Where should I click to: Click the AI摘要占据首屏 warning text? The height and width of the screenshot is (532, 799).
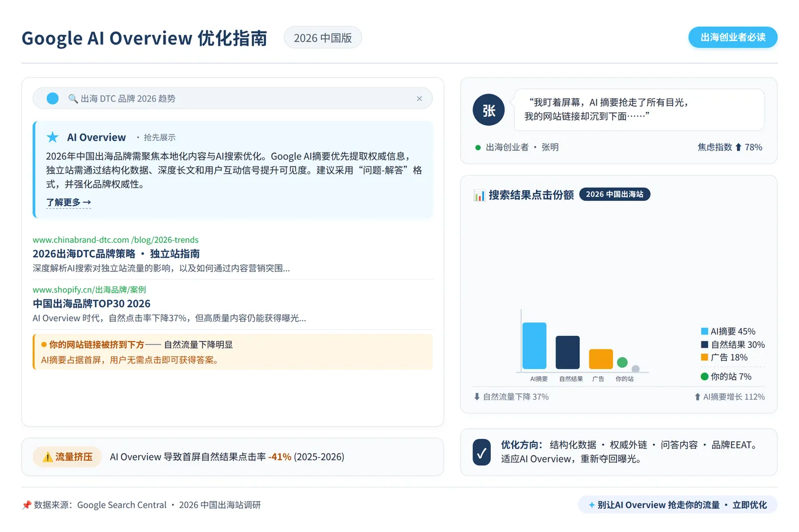coord(131,360)
